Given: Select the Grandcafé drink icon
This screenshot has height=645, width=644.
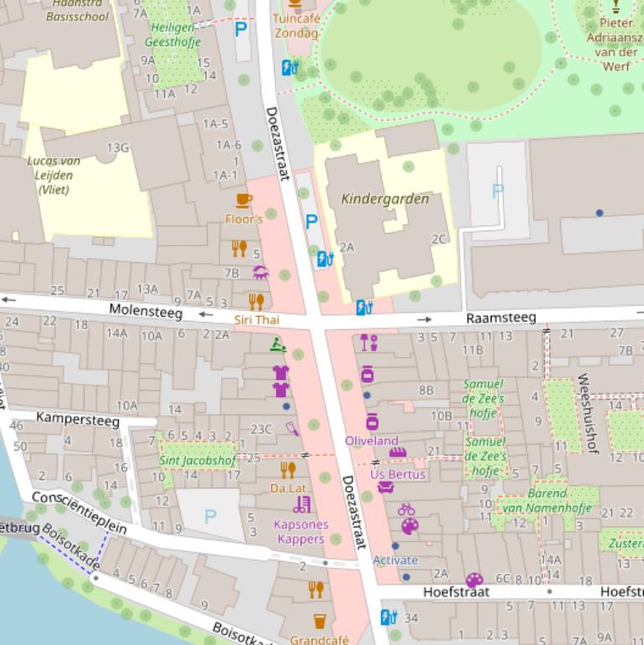Looking at the screenshot, I should click(x=319, y=622).
